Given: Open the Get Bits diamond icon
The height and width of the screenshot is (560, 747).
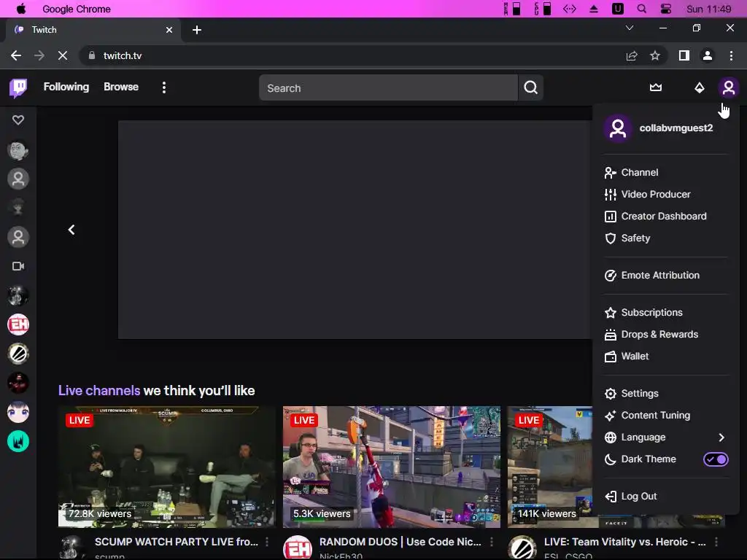Looking at the screenshot, I should click(x=699, y=87).
